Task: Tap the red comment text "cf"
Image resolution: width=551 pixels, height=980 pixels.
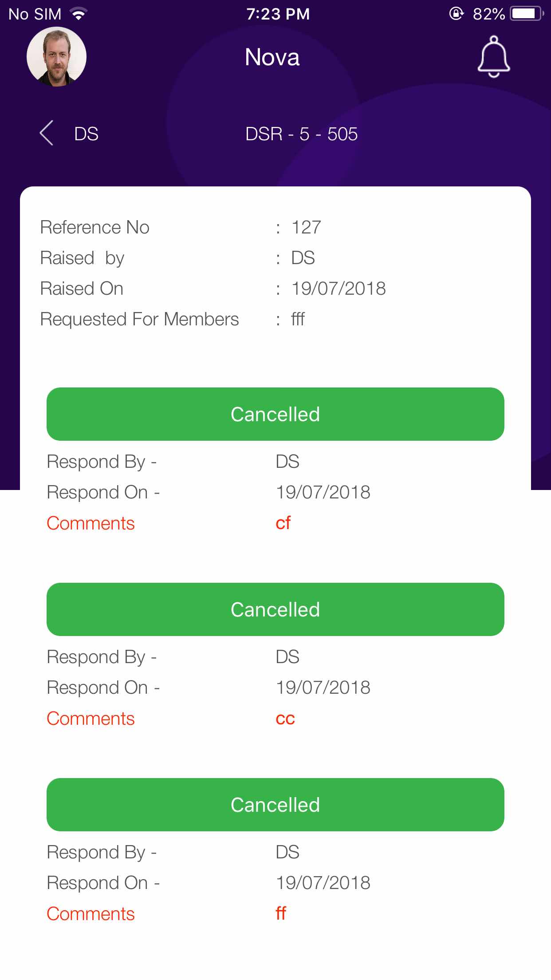Action: (x=283, y=523)
